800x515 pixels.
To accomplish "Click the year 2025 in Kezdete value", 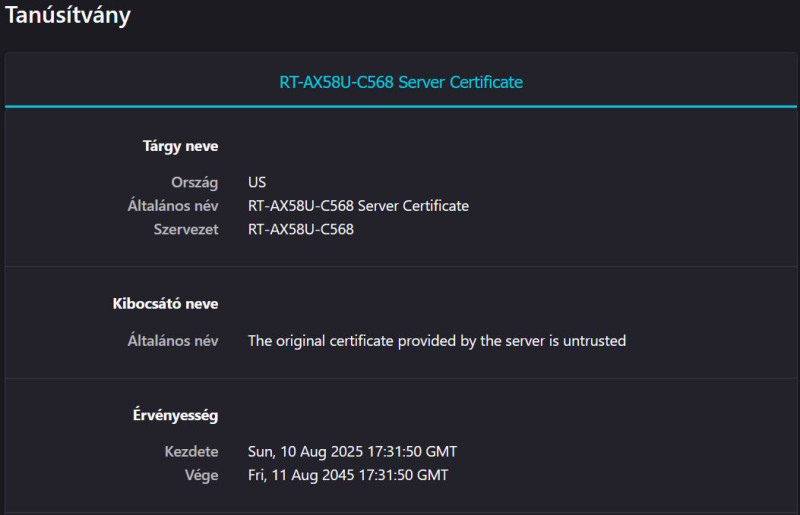I will click(345, 452).
